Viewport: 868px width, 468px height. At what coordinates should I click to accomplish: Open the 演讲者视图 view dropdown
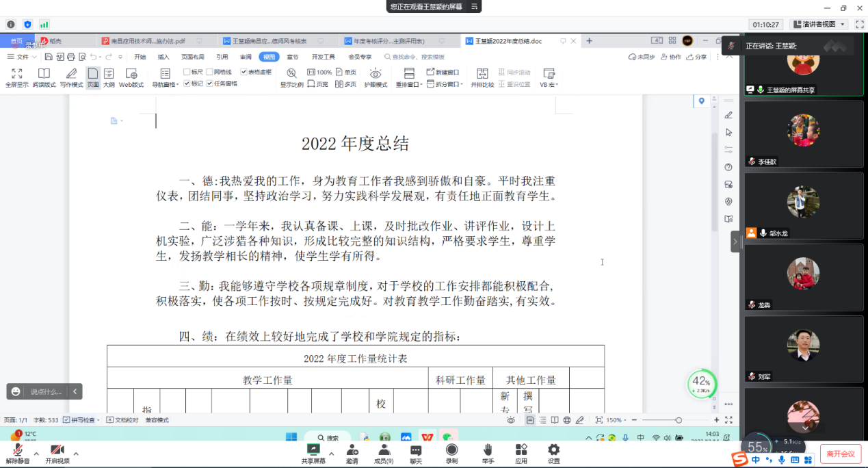pyautogui.click(x=841, y=24)
